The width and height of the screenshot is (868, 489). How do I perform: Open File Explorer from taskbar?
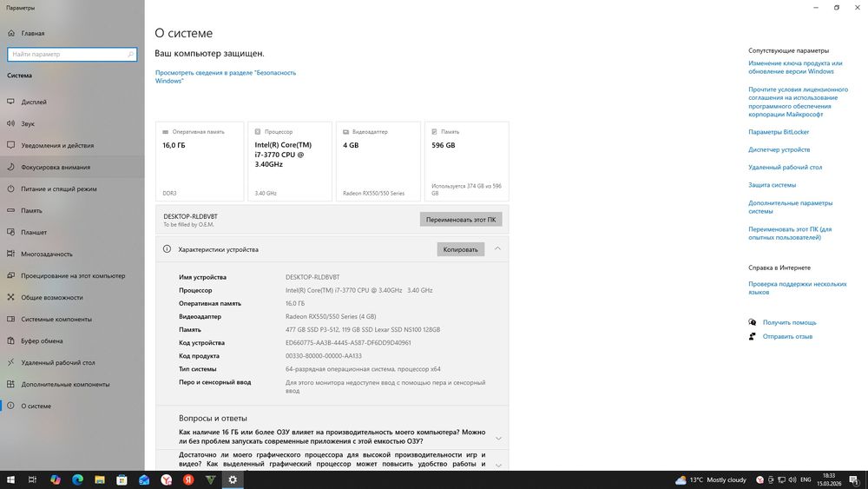pos(100,479)
